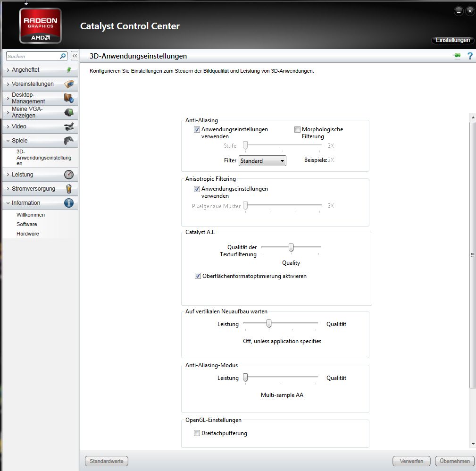Expand the Stromversorgung section
The height and width of the screenshot is (471, 476).
click(x=8, y=189)
